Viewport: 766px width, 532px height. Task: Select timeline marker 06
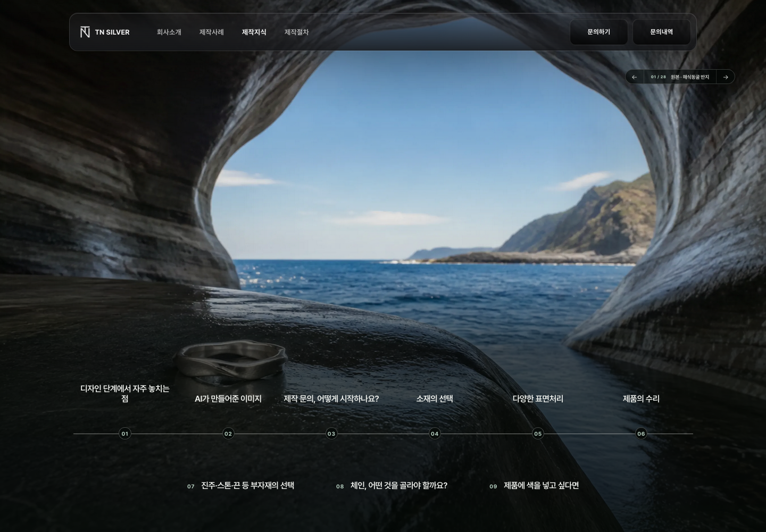pos(641,434)
